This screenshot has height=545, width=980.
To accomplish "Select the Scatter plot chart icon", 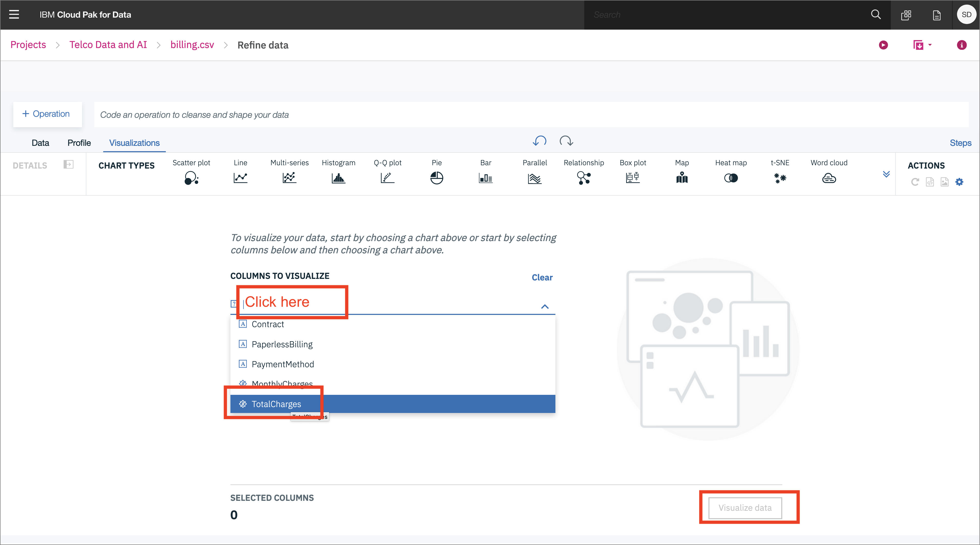I will 191,177.
